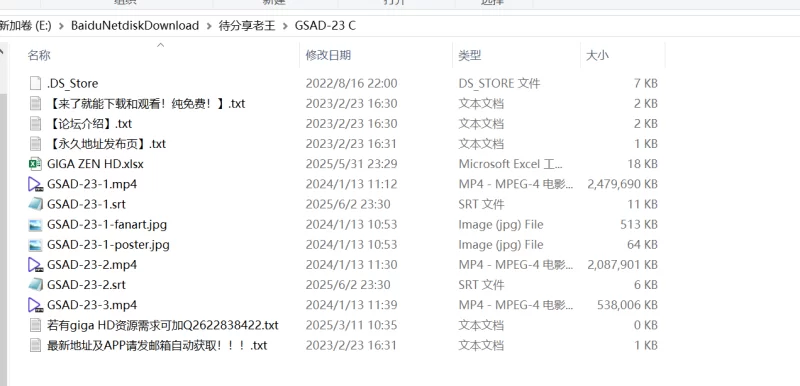Click the .DS_Store file icon

(35, 83)
